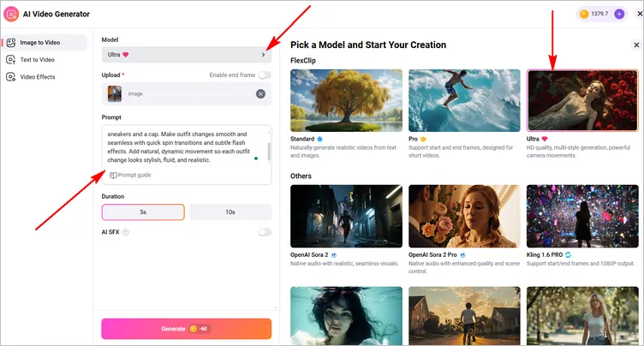Click the FlexClip section heading
The image size is (644, 346).
[303, 61]
